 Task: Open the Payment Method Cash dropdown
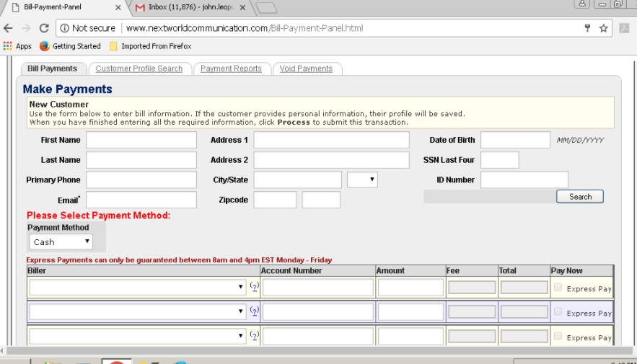click(61, 242)
